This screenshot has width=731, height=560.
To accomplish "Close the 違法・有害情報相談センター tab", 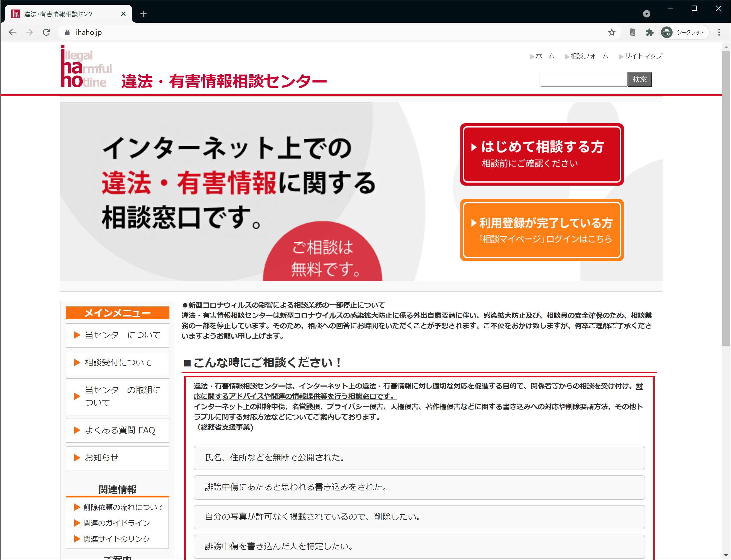I will pos(123,14).
